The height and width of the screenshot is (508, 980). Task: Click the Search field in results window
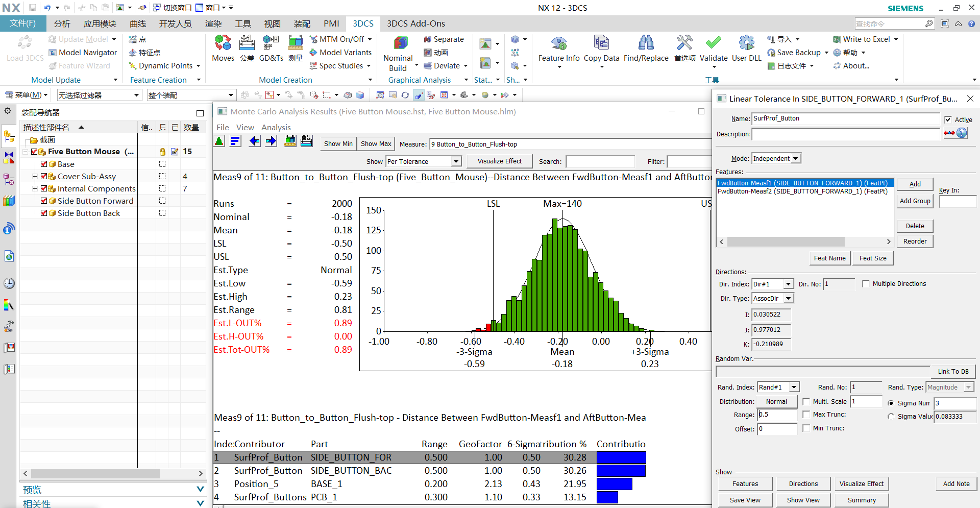[x=600, y=162]
